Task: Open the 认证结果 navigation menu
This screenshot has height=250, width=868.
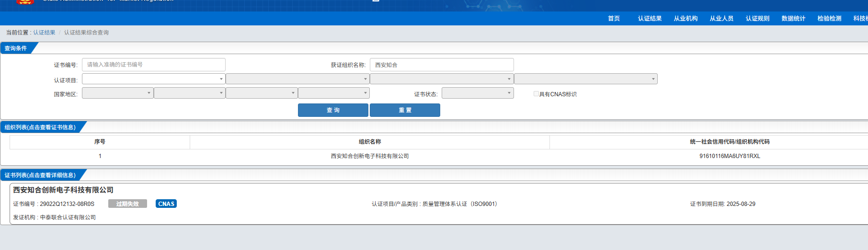Action: (x=650, y=19)
